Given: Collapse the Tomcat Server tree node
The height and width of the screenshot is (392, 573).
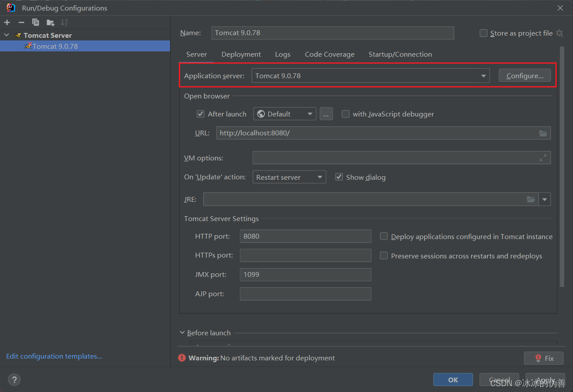Looking at the screenshot, I should point(7,35).
